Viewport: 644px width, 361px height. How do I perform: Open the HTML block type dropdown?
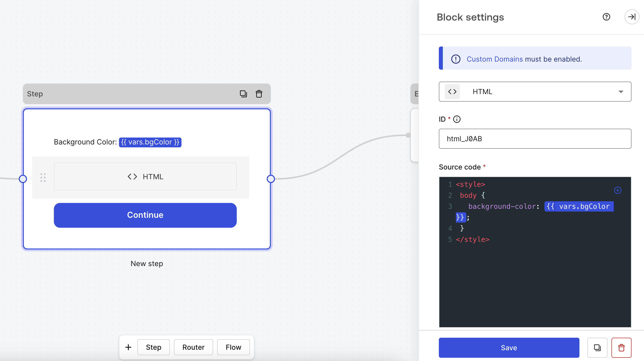pos(535,92)
